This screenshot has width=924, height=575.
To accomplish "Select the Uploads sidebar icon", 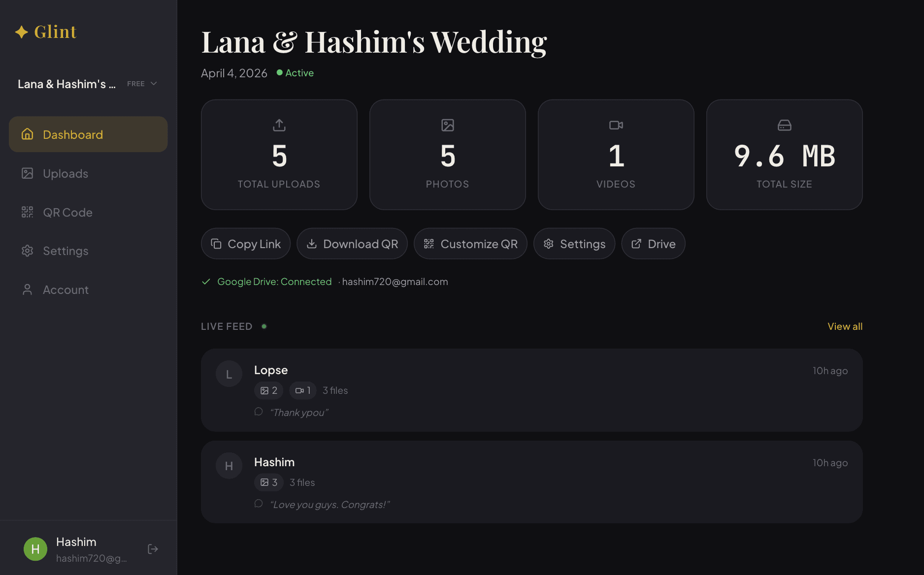I will (28, 173).
